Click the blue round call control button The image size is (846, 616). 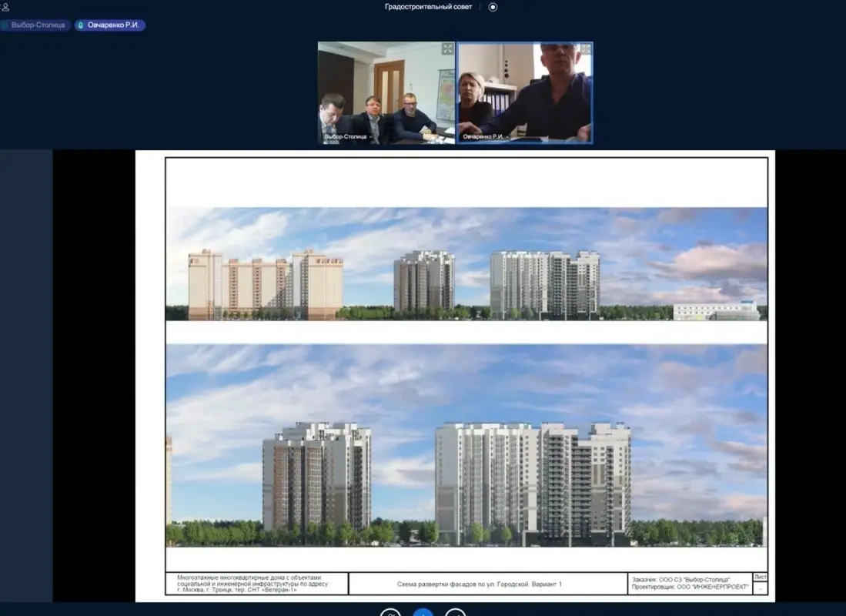(423, 611)
